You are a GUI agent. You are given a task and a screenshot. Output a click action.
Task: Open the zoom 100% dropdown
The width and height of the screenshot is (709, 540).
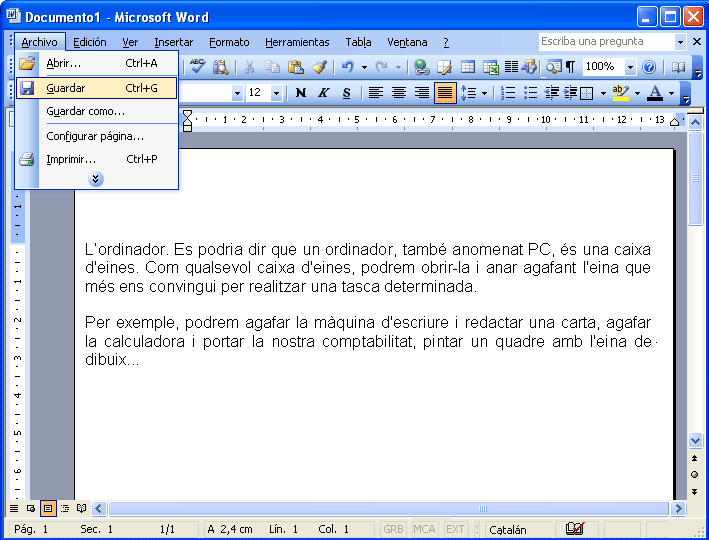[630, 67]
